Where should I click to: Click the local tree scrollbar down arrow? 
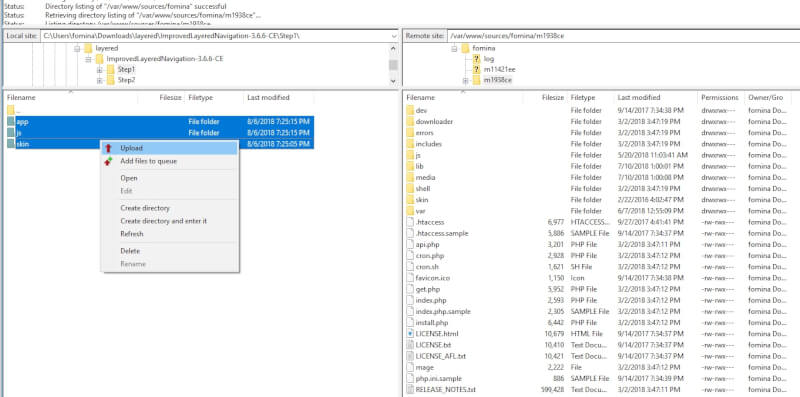(393, 81)
